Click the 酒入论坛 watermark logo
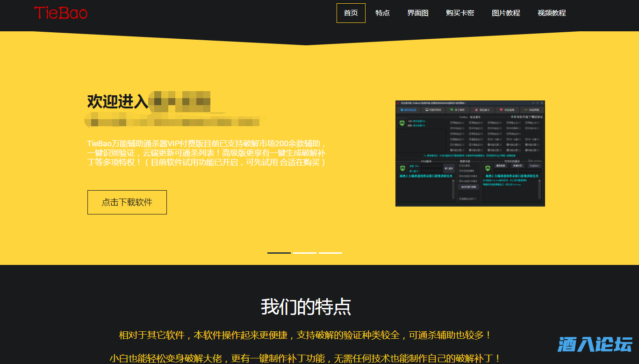The height and width of the screenshot is (364, 639). pyautogui.click(x=595, y=344)
